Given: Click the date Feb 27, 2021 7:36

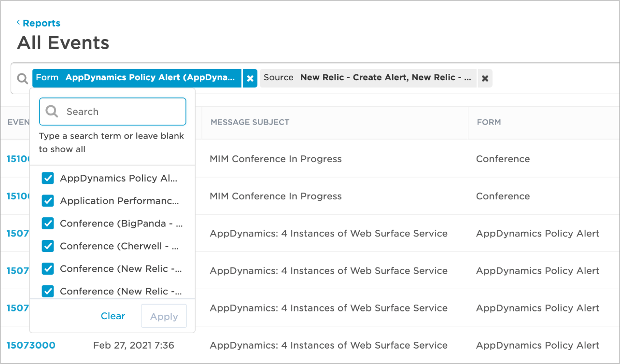Looking at the screenshot, I should pyautogui.click(x=134, y=345).
